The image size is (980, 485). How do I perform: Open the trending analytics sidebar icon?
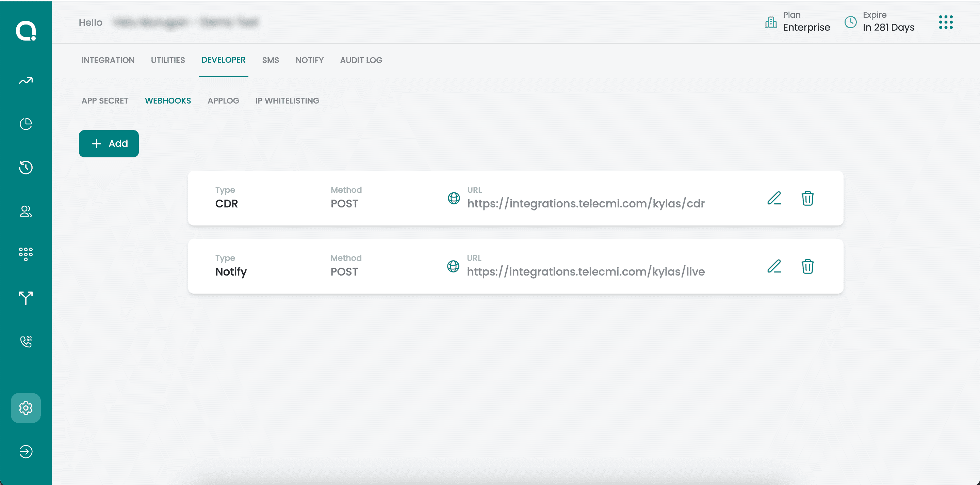click(x=26, y=81)
